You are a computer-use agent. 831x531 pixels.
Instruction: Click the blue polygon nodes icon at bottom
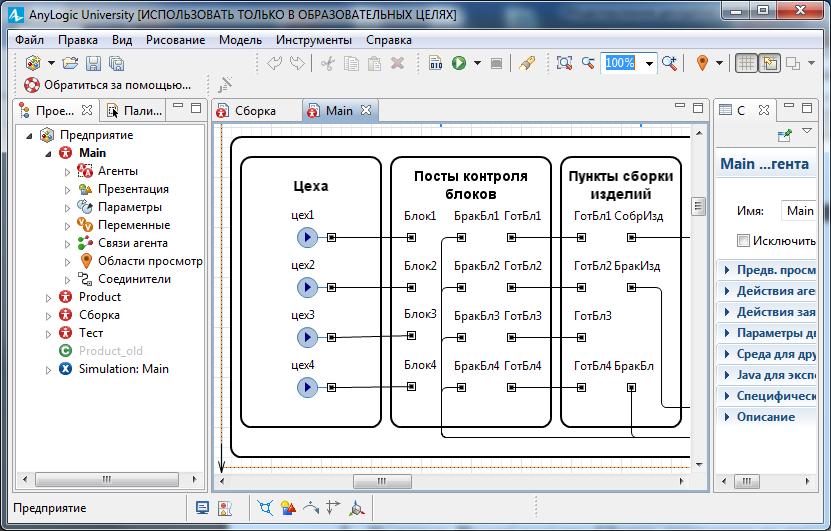265,508
